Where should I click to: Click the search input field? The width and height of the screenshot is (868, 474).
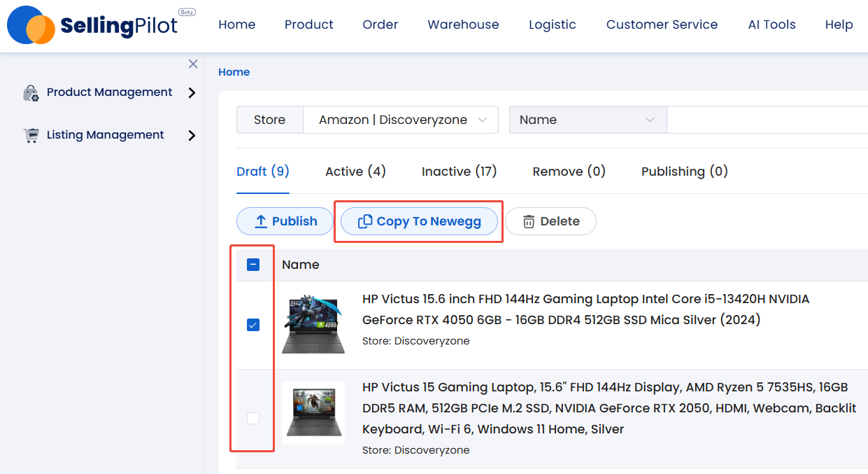[767, 120]
